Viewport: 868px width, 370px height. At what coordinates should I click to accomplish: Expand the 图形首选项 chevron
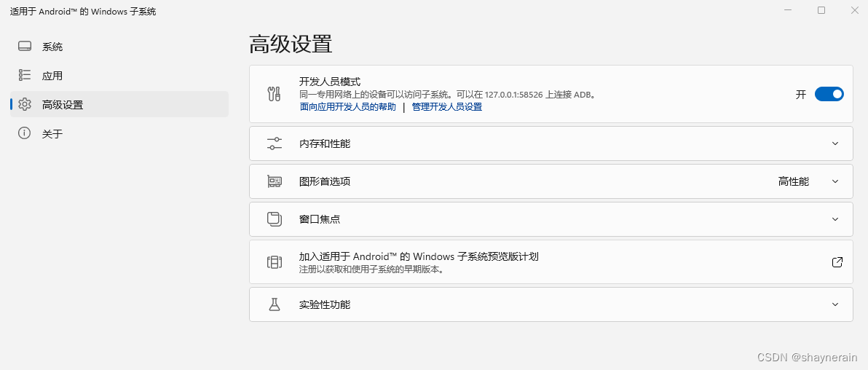coord(835,181)
